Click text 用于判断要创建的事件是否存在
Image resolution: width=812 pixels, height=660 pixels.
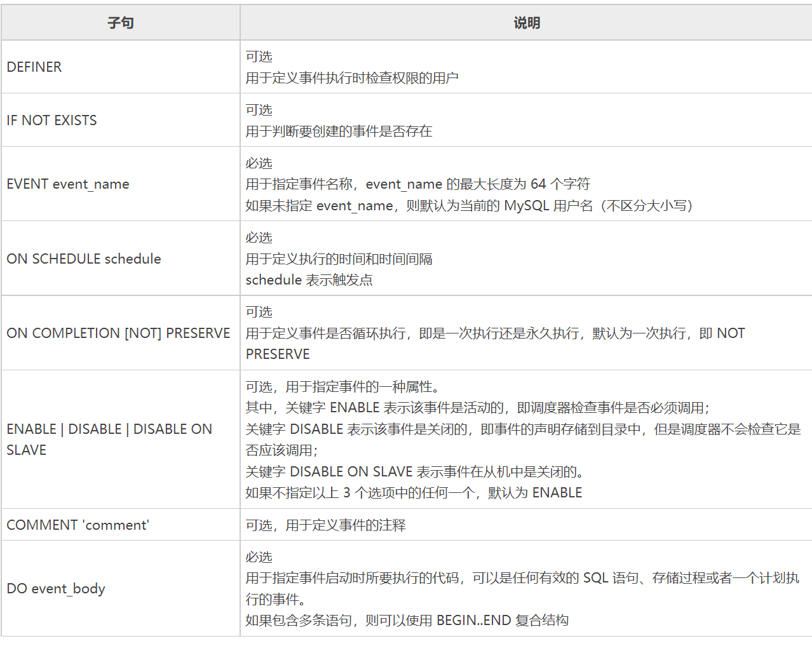339,131
